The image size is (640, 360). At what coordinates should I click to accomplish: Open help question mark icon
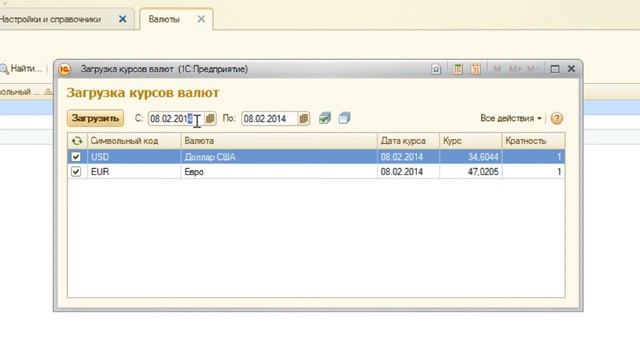pyautogui.click(x=556, y=118)
